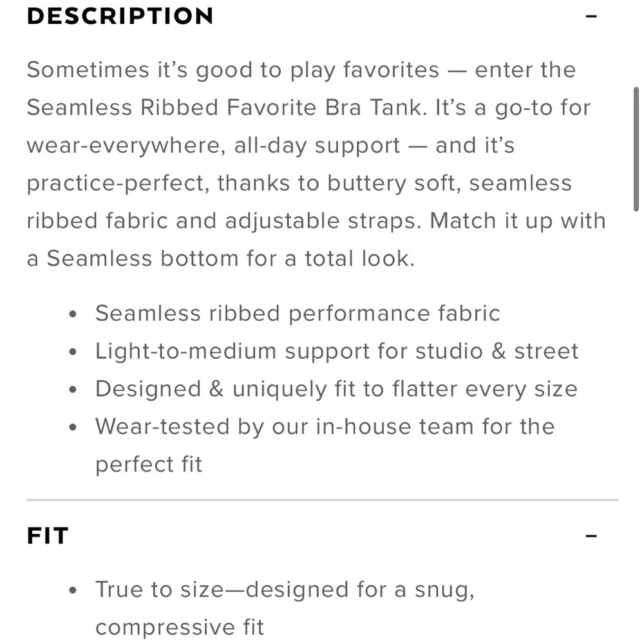
Task: Click the bullet 'Light-to-medium support for studio & street'
Action: pos(336,351)
